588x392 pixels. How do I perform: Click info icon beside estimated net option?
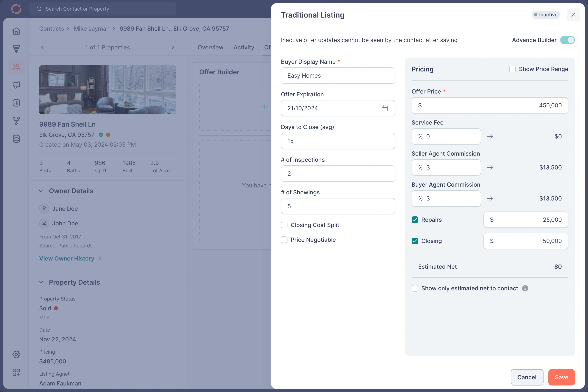(x=525, y=288)
